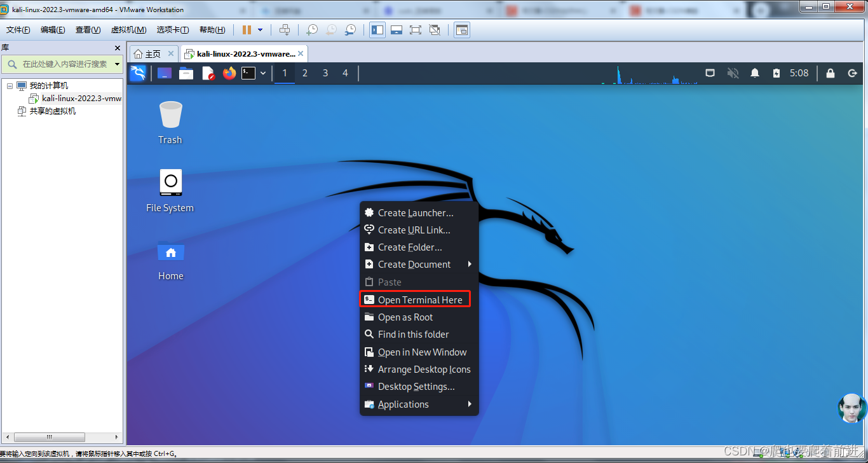Choose Find in this folder
This screenshot has height=463, width=868.
pos(419,335)
